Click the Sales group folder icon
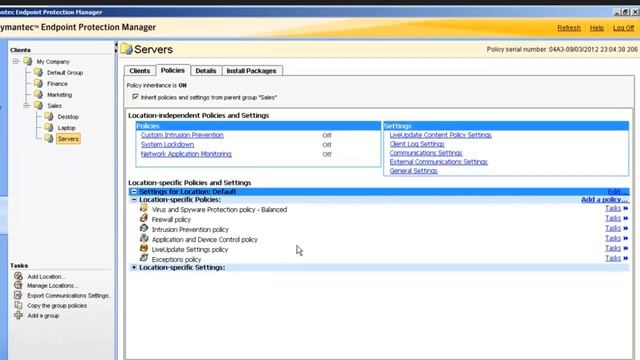Image resolution: width=640 pixels, height=360 pixels. tap(38, 105)
